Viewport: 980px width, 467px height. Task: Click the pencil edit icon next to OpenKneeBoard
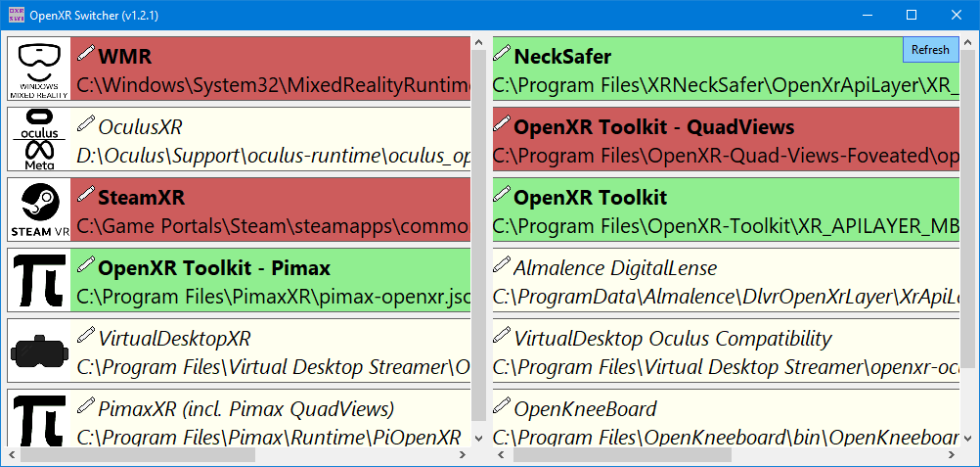pos(502,405)
